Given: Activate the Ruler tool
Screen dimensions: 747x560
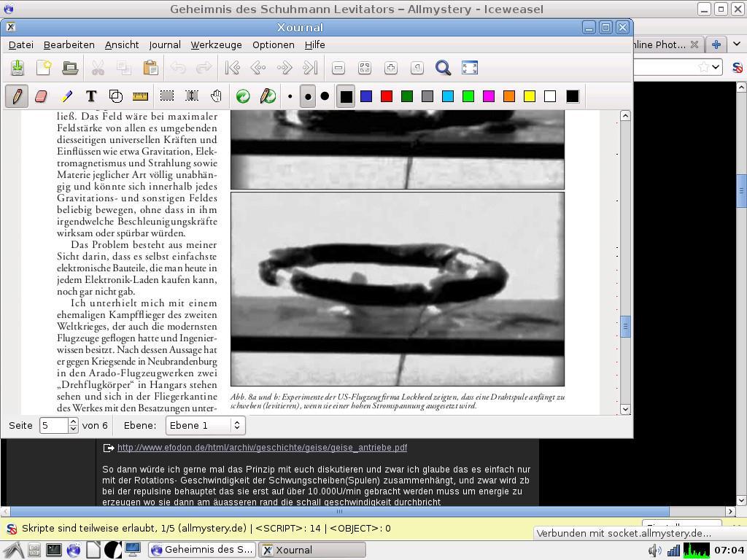Looking at the screenshot, I should pos(141,96).
